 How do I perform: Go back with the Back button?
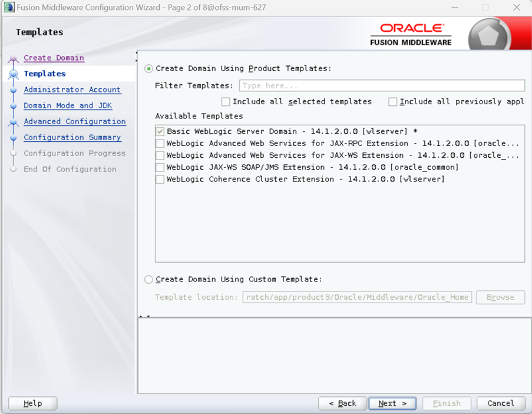coord(343,403)
